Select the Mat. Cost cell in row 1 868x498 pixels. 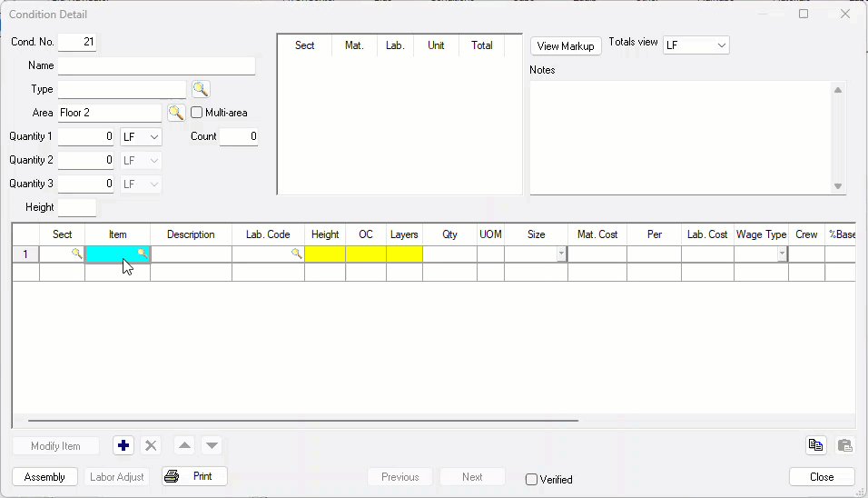[597, 254]
